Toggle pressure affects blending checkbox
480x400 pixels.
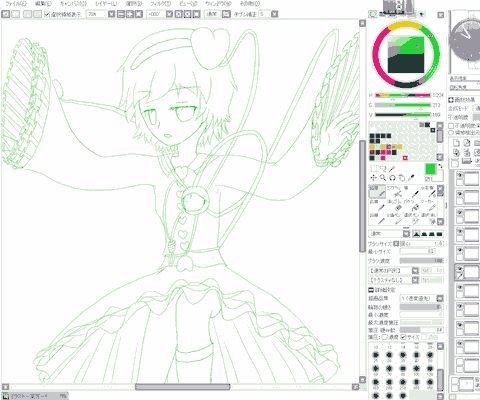424,337
